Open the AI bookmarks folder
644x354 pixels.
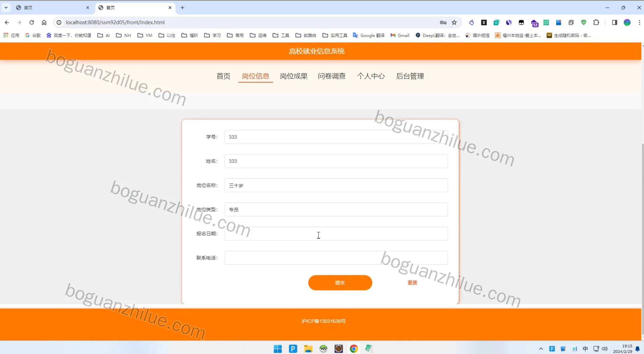104,35
